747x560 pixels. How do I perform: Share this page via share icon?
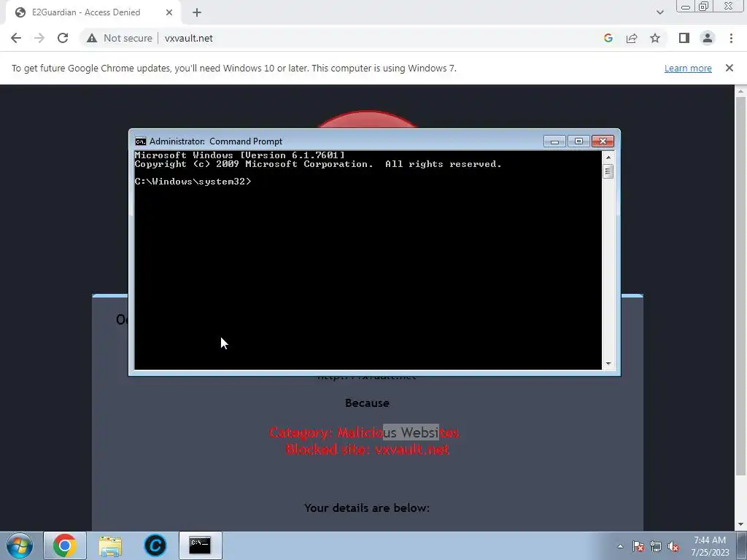[x=632, y=38]
